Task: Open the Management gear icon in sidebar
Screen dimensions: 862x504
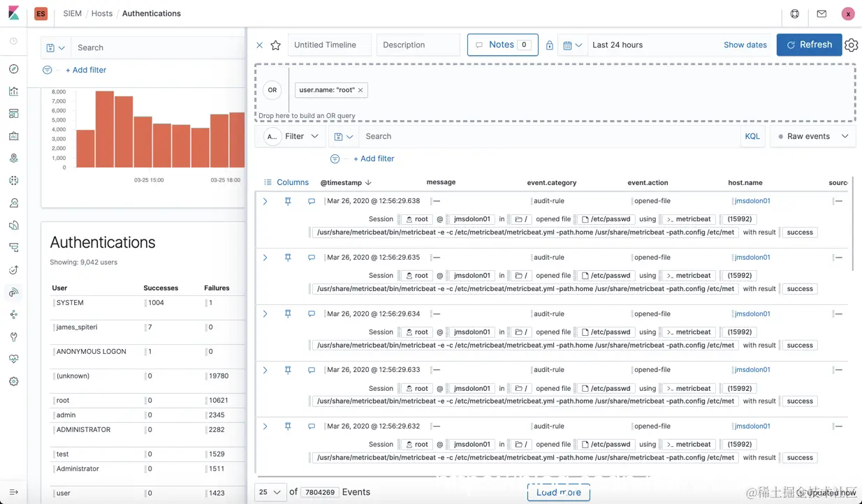Action: coord(14,382)
